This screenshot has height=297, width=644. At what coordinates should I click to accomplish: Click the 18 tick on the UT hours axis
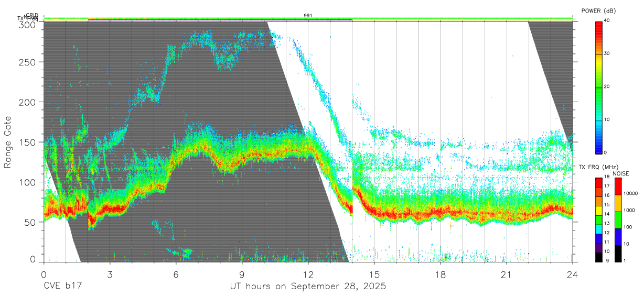(441, 274)
